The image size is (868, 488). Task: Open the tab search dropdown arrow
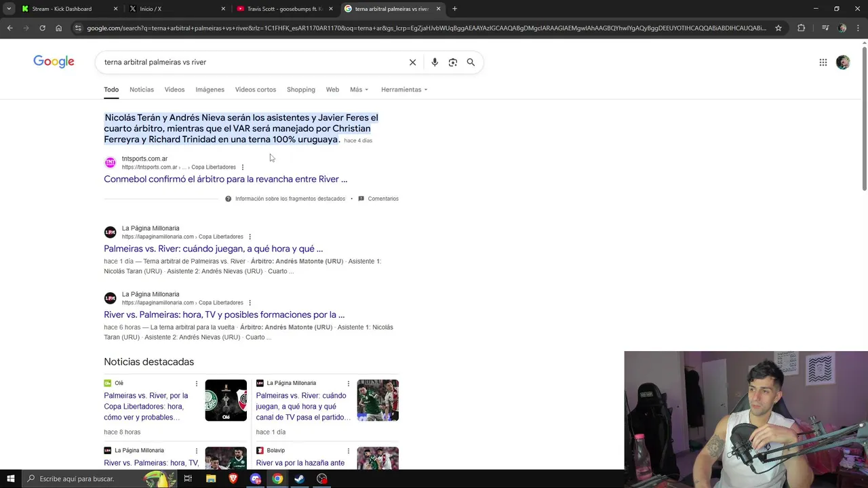[9, 9]
